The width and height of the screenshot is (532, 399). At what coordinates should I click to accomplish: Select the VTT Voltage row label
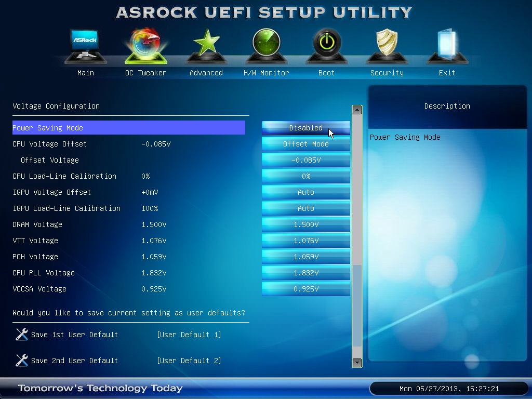(x=35, y=241)
